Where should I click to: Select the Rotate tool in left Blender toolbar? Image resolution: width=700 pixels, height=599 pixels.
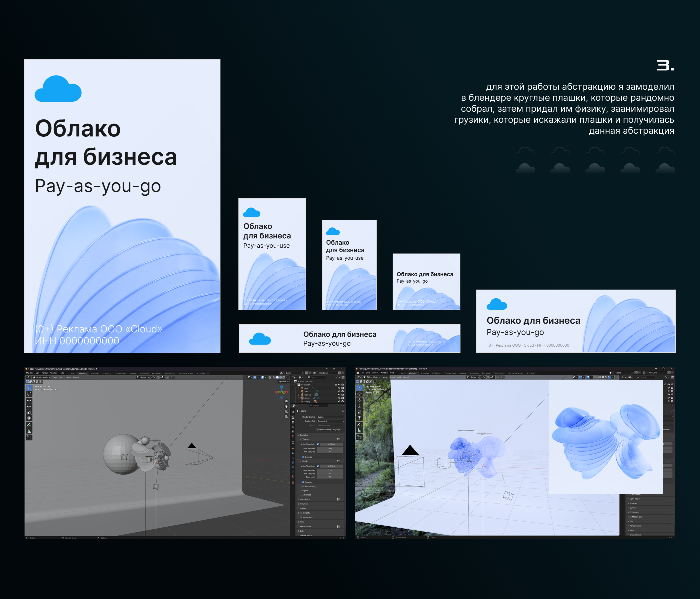29,406
